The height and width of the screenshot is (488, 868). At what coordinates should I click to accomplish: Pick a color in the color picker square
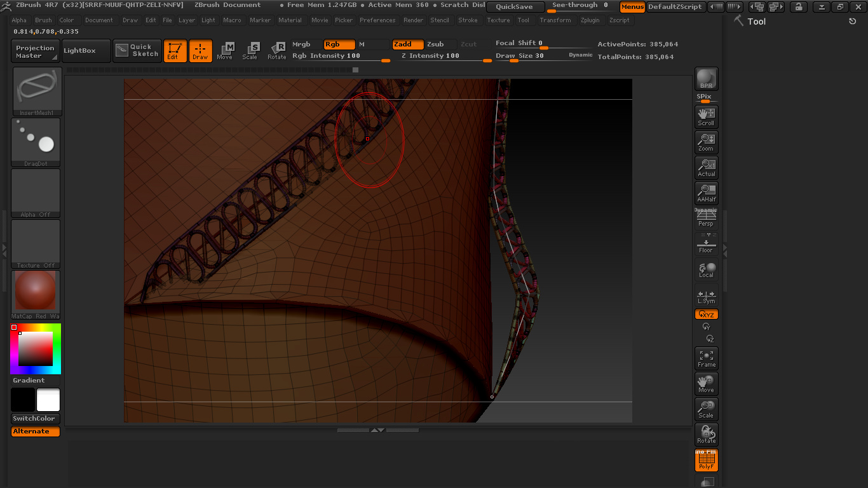(x=35, y=349)
